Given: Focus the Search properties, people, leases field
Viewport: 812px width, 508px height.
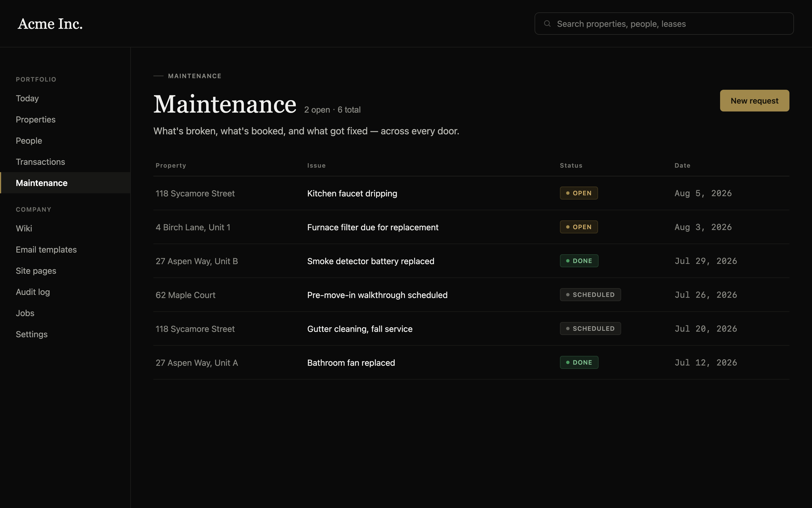Looking at the screenshot, I should point(664,23).
